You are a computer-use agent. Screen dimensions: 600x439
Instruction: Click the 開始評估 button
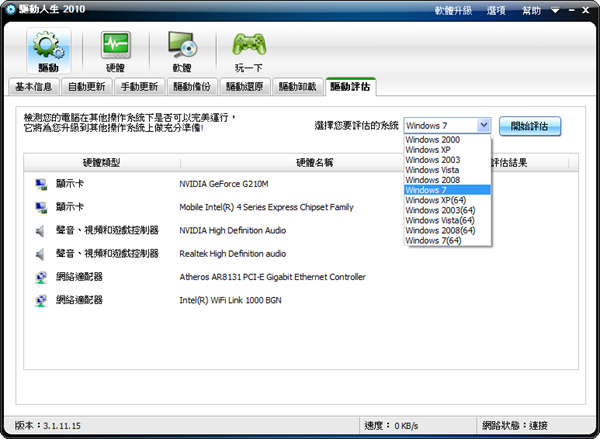tap(530, 126)
